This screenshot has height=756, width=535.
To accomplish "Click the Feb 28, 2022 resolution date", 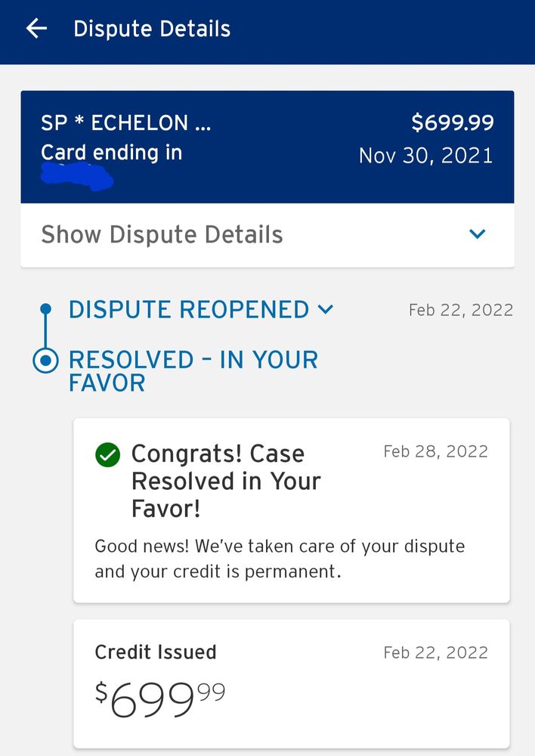I will (435, 451).
